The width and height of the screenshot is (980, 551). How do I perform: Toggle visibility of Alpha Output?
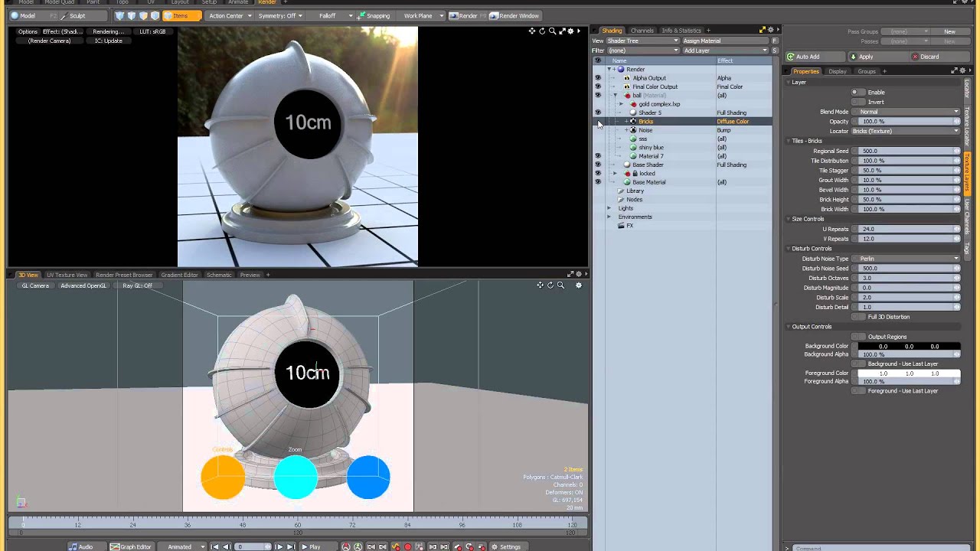pos(598,78)
